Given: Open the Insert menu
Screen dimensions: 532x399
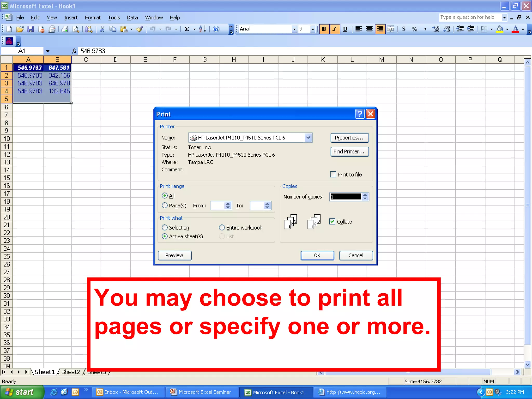Looking at the screenshot, I should pyautogui.click(x=71, y=18).
